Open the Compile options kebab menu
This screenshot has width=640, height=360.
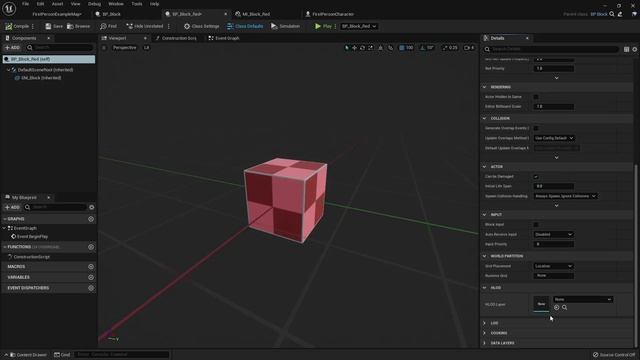point(33,26)
